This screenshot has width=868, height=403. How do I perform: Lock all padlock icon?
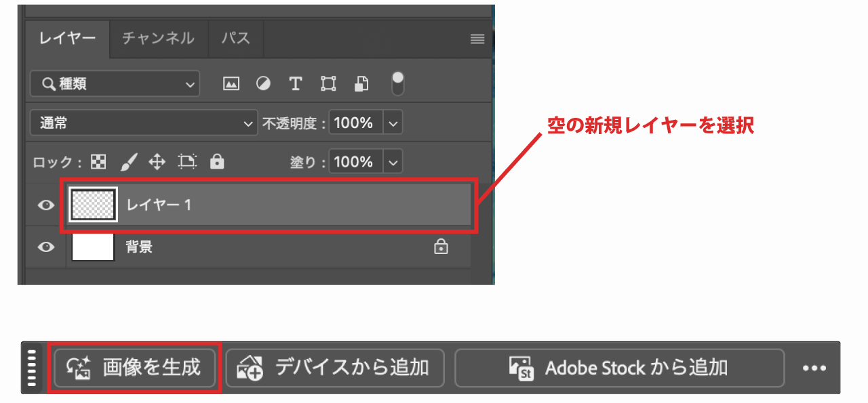[217, 162]
